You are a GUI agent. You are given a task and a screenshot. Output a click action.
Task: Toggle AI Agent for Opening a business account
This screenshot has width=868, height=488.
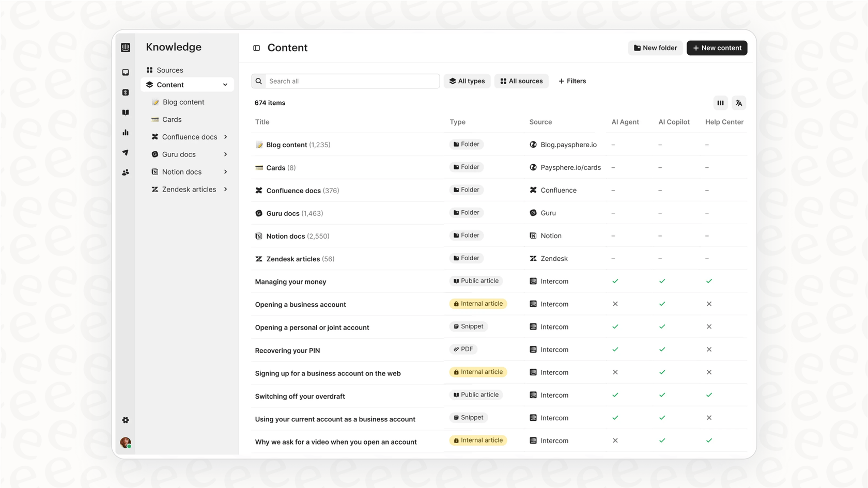click(615, 304)
